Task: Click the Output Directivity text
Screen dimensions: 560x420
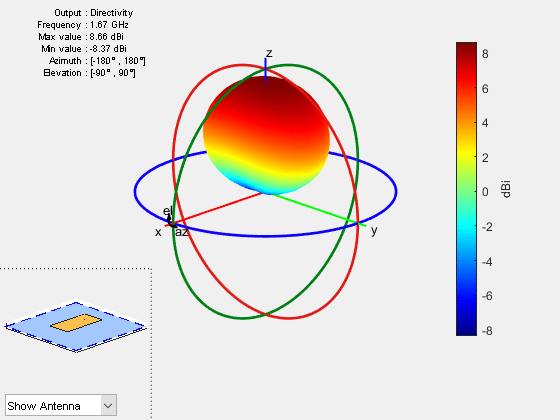Action: (x=94, y=13)
